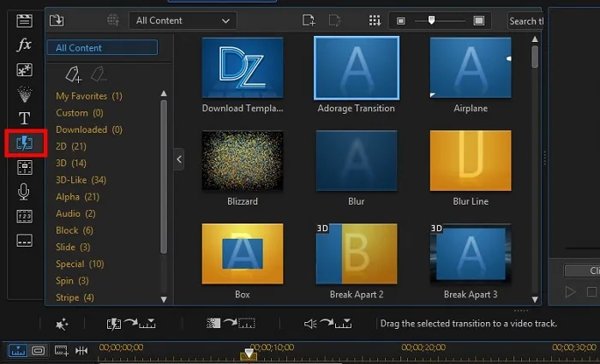Apply transition to all videos icon
This screenshot has width=600, height=364.
[131, 324]
